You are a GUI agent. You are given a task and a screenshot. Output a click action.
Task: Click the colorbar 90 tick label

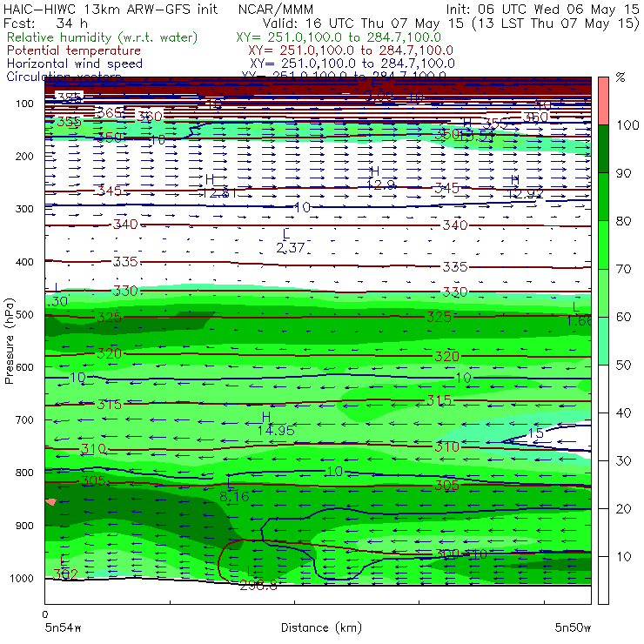click(x=623, y=173)
